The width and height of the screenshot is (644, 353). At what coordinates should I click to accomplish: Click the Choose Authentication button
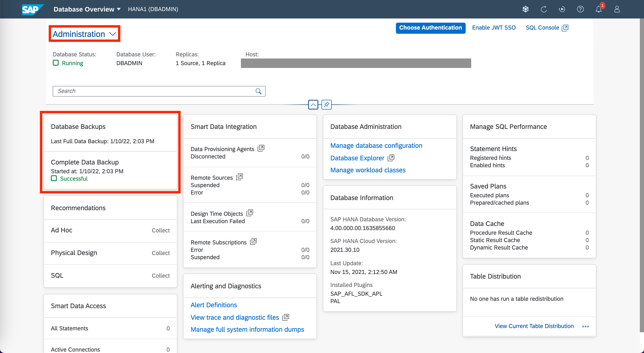pyautogui.click(x=430, y=28)
